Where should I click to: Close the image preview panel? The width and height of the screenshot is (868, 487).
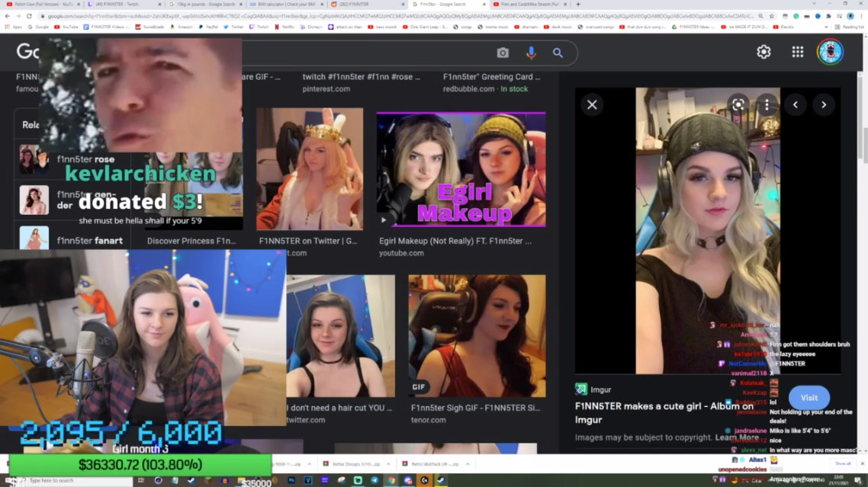pyautogui.click(x=592, y=104)
